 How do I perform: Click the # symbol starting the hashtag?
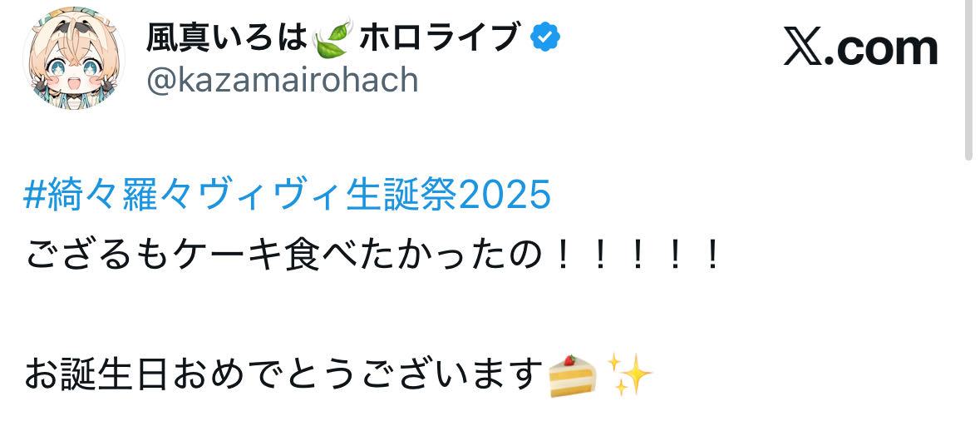tap(32, 196)
